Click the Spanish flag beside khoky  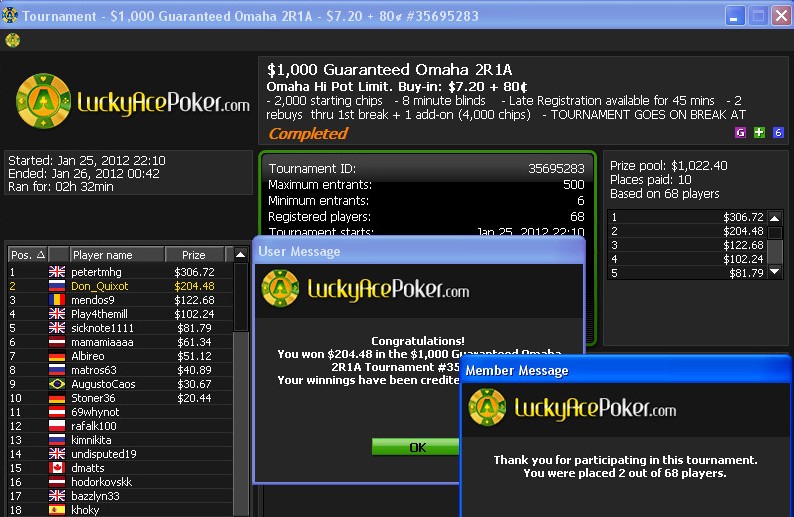[x=57, y=510]
